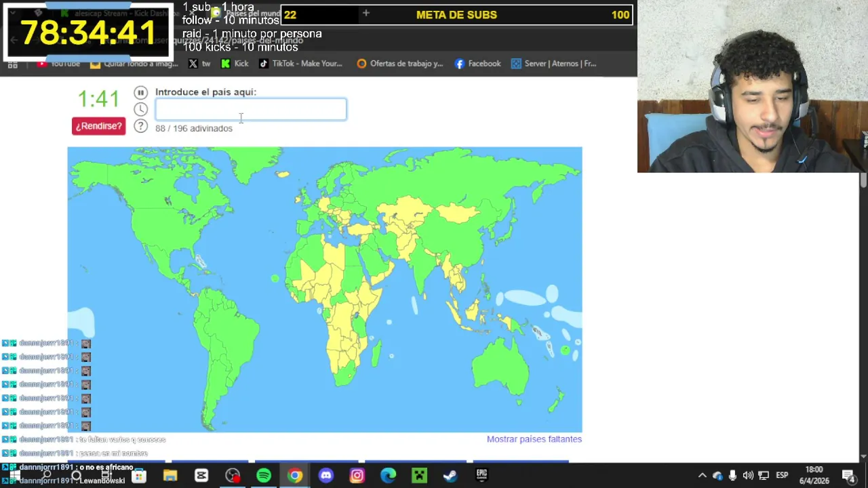Open the notification center icon

coord(848,476)
